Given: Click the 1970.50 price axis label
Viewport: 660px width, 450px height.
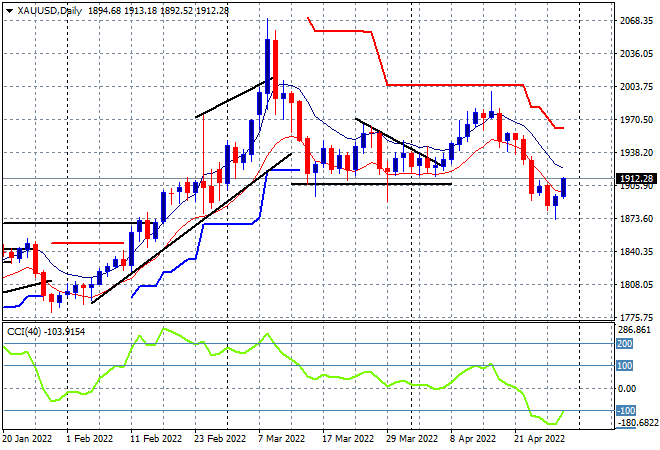Looking at the screenshot, I should coord(636,120).
